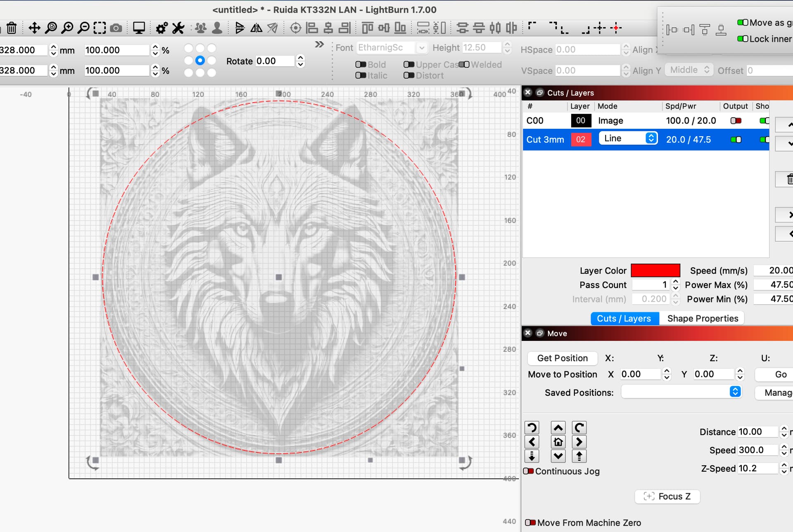793x532 pixels.
Task: Toggle the Move as group switch
Action: coord(743,22)
